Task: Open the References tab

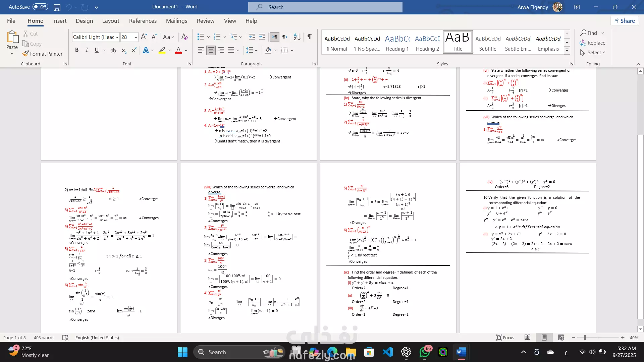Action: (143, 21)
